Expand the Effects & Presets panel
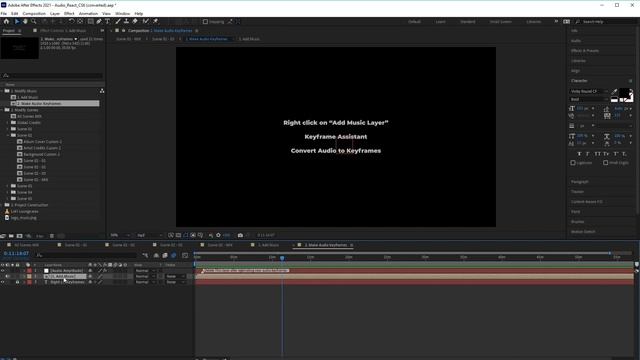The height and width of the screenshot is (360, 640). (x=585, y=51)
